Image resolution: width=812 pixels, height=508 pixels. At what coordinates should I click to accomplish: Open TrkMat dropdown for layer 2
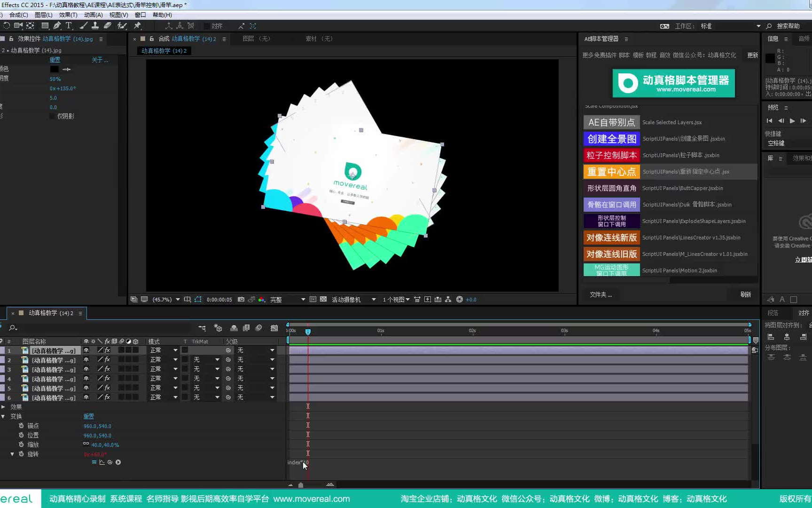click(206, 360)
